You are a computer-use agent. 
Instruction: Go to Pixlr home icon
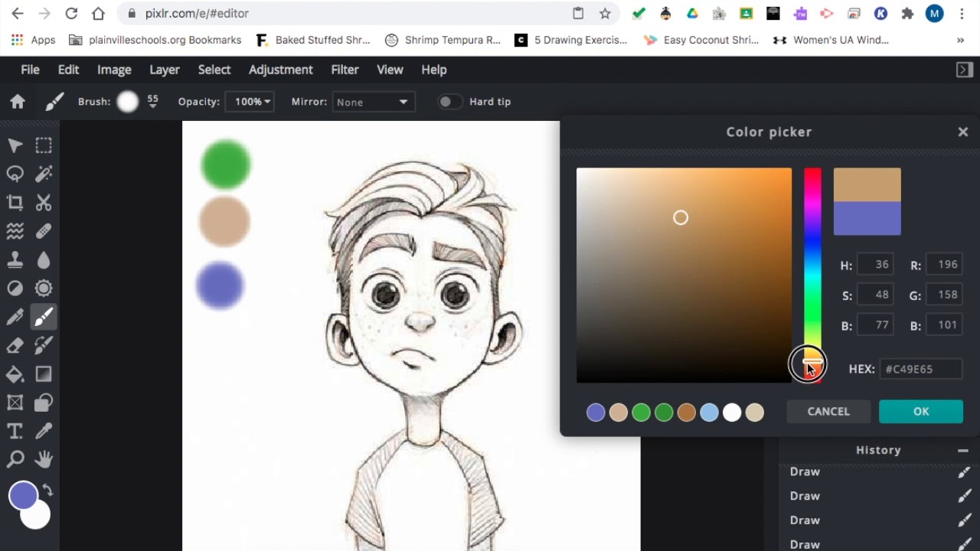point(18,102)
